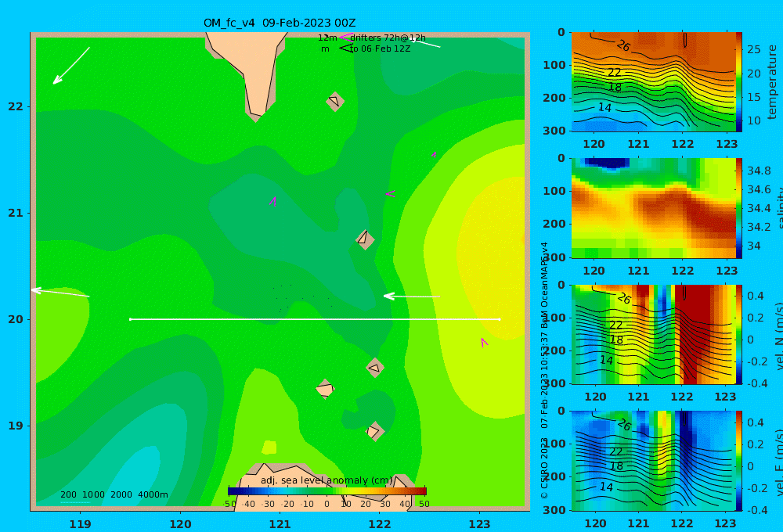Image resolution: width=783 pixels, height=532 pixels.
Task: Click the magenta drifter marker south of transect line
Action: click(483, 343)
